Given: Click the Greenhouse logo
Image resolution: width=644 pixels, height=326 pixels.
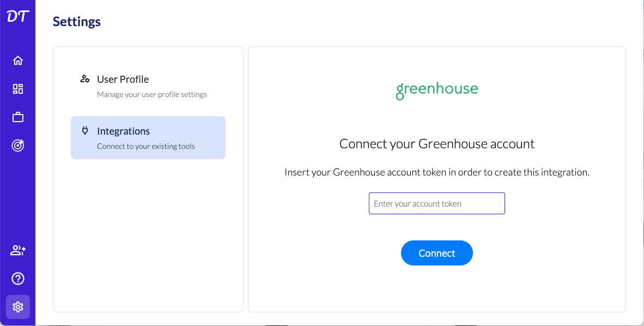Looking at the screenshot, I should (436, 90).
